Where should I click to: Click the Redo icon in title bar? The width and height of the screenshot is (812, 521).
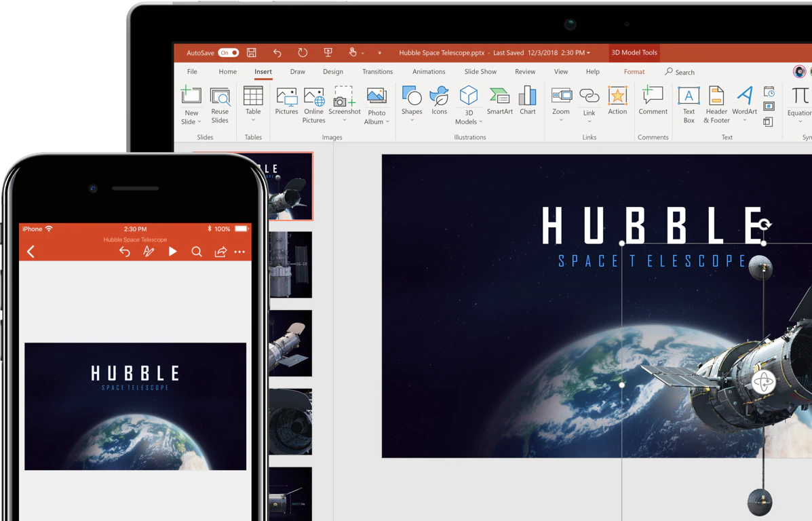point(303,52)
